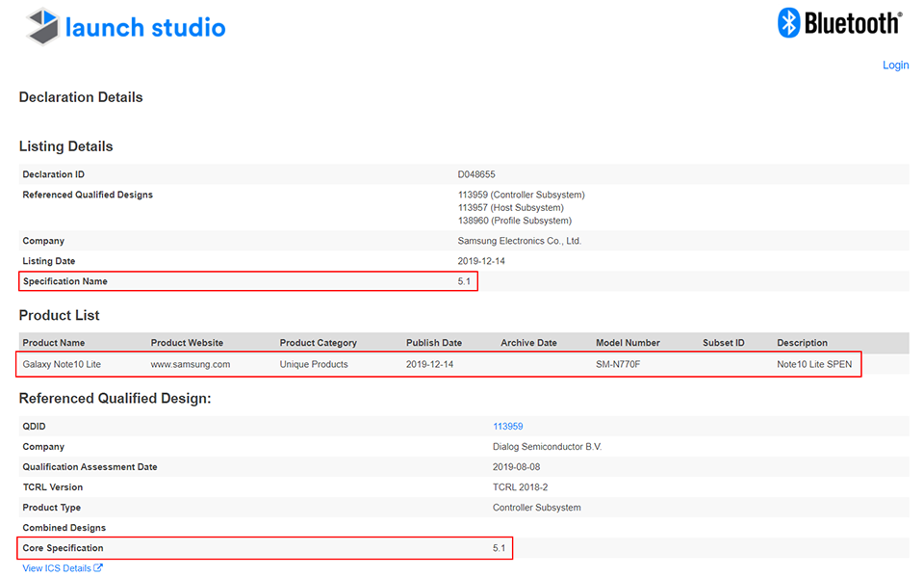Click the Publish Date column header
Image resolution: width=924 pixels, height=577 pixels.
tap(434, 343)
